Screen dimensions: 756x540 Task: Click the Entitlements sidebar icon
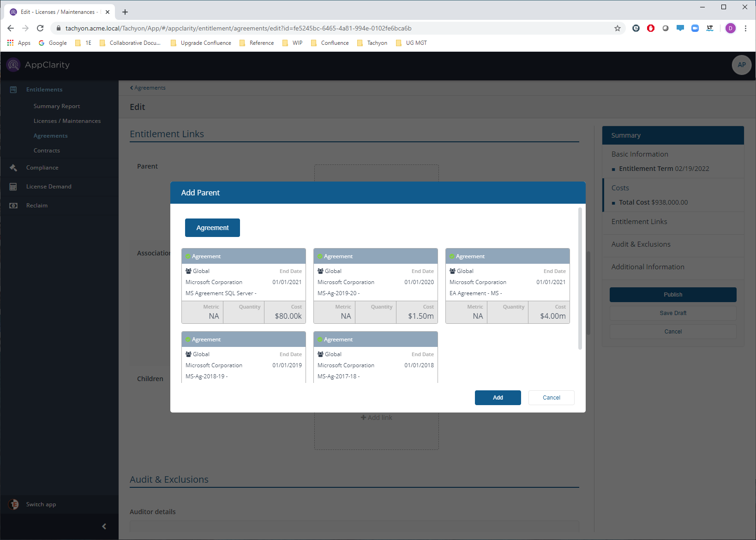pos(13,90)
